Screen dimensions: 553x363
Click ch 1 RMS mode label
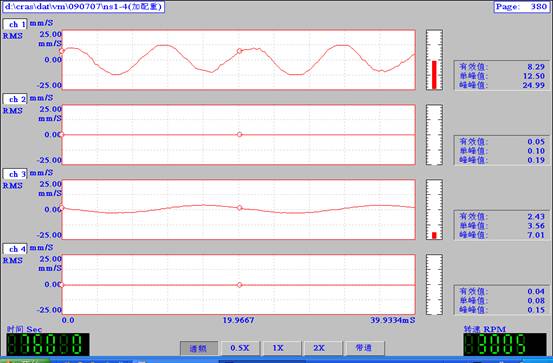(13, 36)
